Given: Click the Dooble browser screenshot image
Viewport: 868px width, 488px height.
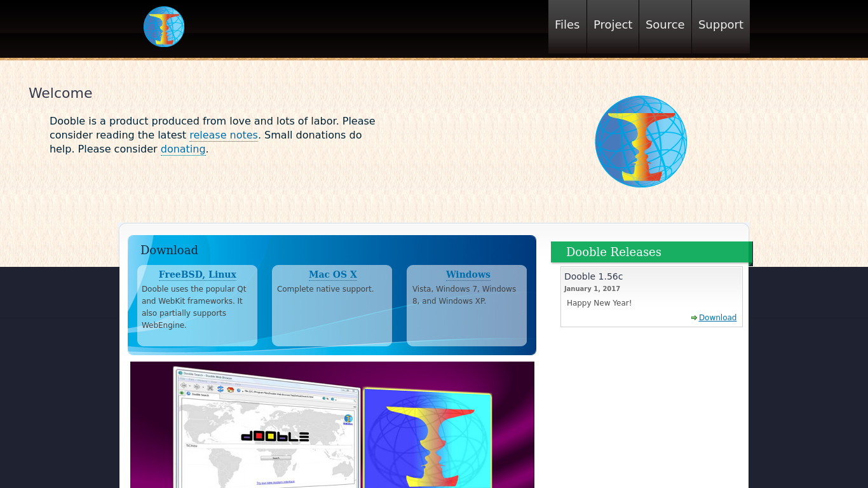Looking at the screenshot, I should (x=332, y=424).
